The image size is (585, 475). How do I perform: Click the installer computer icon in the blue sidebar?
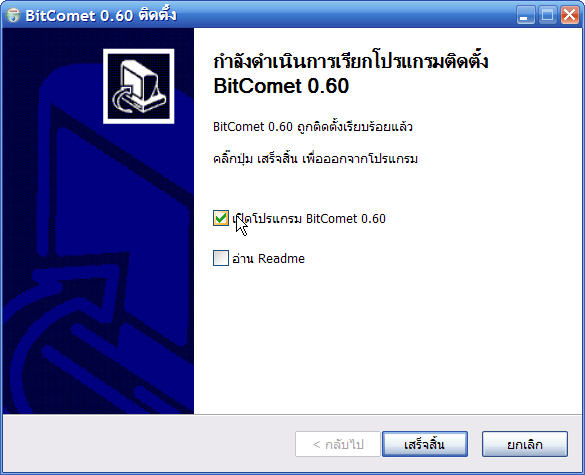point(139,86)
